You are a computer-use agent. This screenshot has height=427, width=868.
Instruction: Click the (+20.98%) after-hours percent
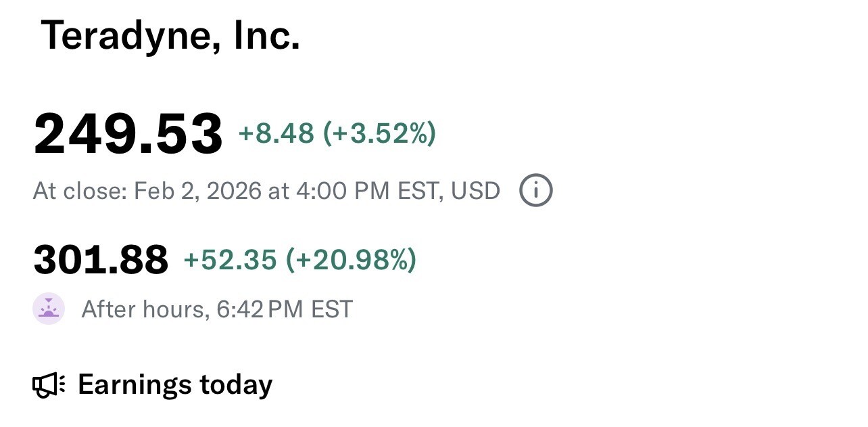click(351, 260)
